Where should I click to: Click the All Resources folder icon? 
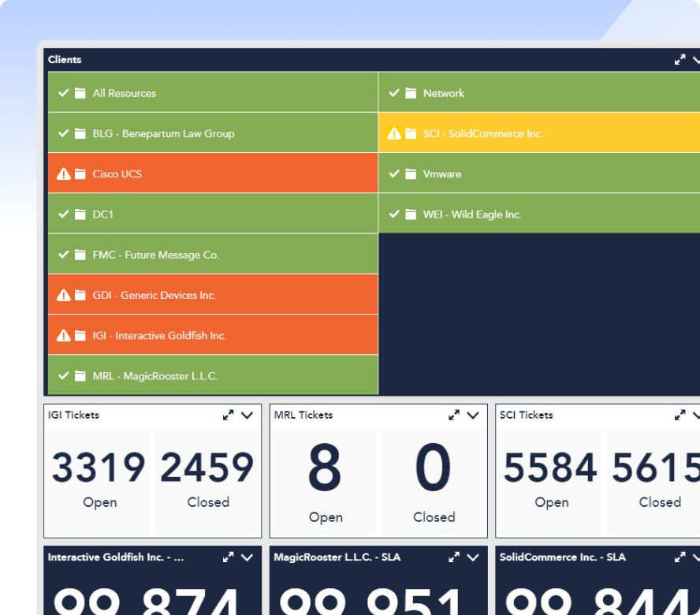coord(80,93)
